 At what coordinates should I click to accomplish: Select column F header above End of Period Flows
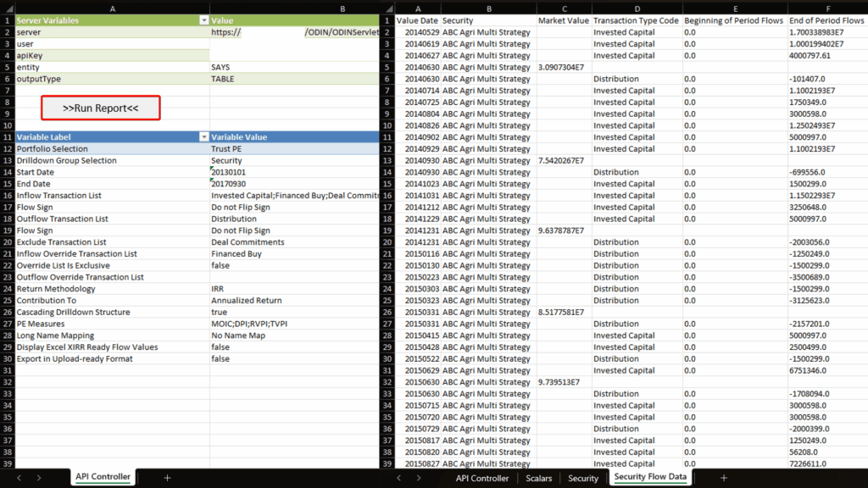pos(826,7)
